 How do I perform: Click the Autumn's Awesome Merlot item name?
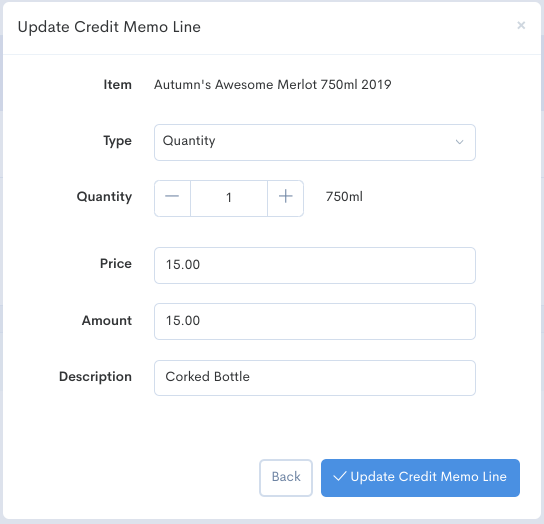tap(273, 85)
